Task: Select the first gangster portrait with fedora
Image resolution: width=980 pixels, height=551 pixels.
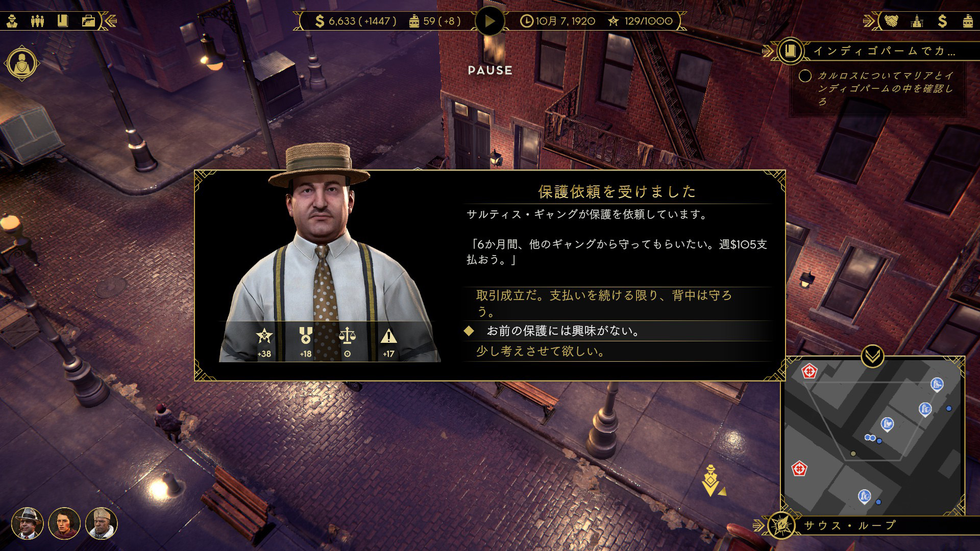Action: (x=28, y=523)
